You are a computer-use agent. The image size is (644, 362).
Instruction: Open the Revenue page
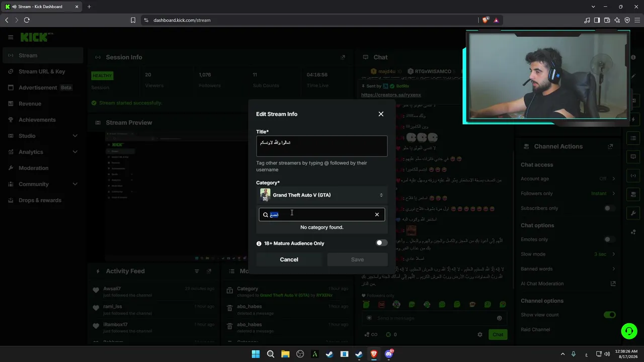pyautogui.click(x=43, y=104)
